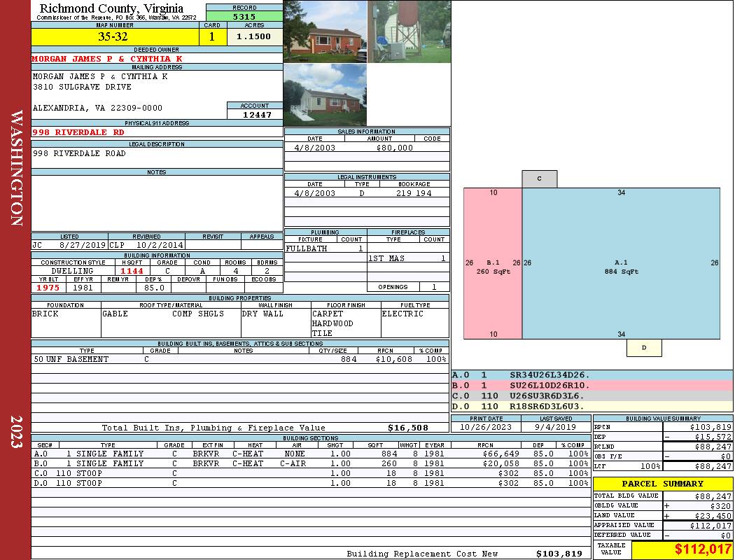Click the RPCN summary value $103,819
Viewport: 735px width, 560px height.
710,427
